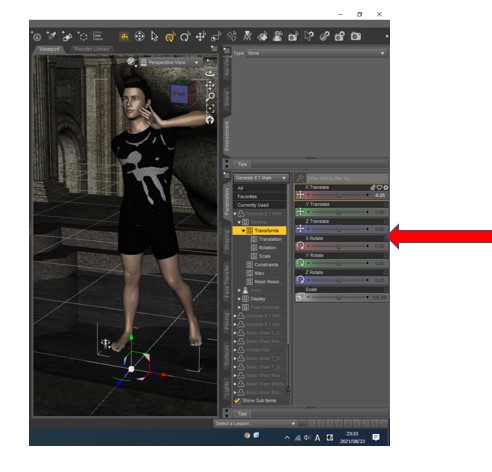Open the Perspective View dropdown
This screenshot has width=492, height=472.
point(170,63)
